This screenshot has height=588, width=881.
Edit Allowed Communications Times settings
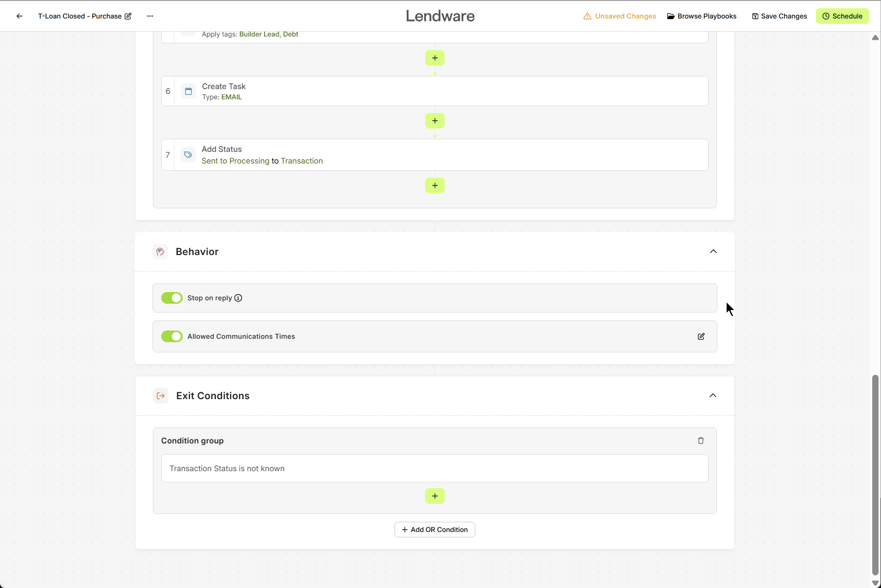click(x=701, y=336)
